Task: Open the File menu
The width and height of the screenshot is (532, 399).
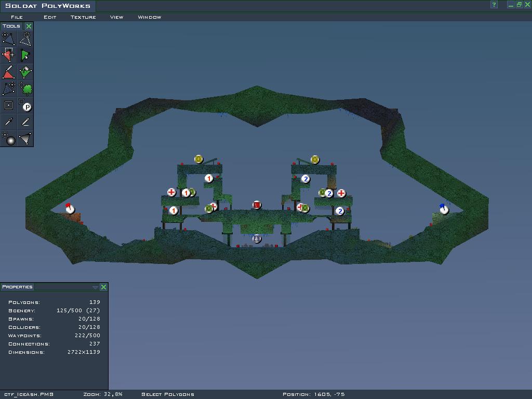Action: click(17, 17)
